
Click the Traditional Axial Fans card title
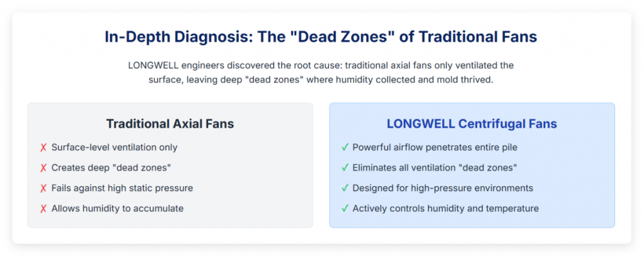(x=170, y=124)
